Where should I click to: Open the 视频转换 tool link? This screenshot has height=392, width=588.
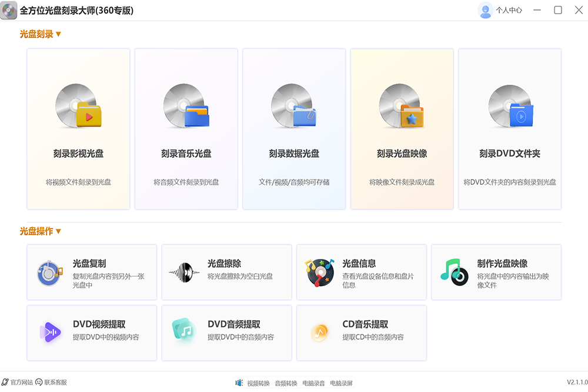258,383
